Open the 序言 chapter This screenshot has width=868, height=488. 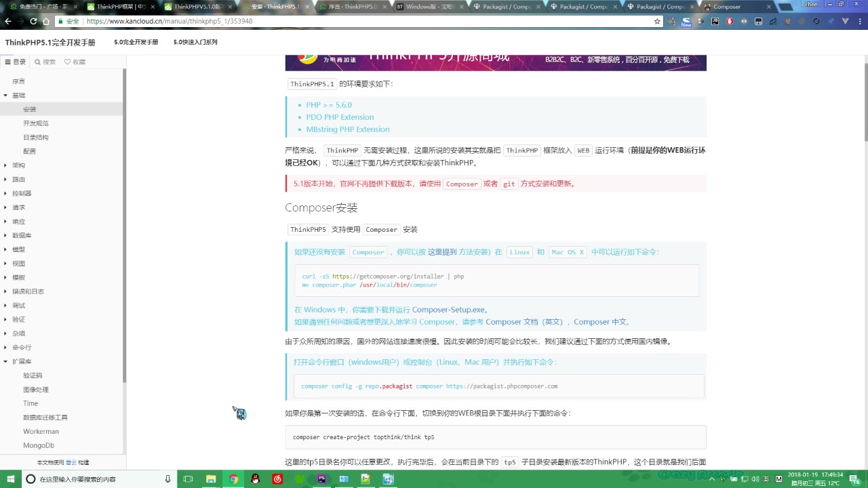(18, 81)
